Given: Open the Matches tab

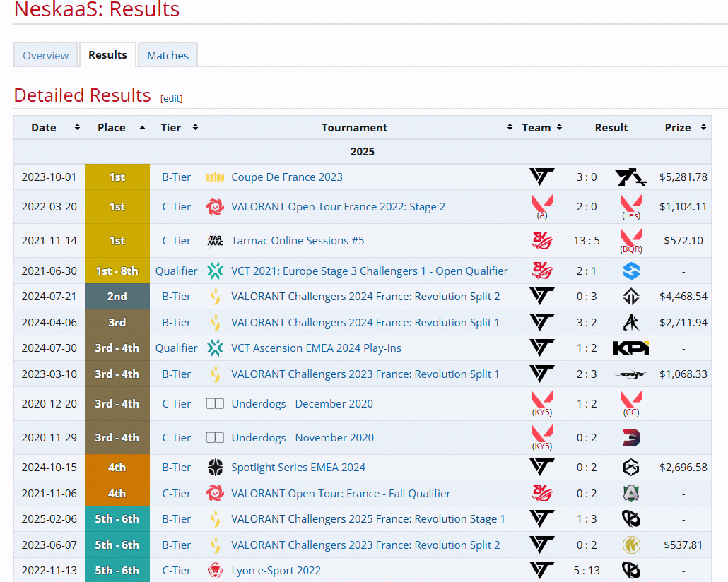Looking at the screenshot, I should (168, 55).
